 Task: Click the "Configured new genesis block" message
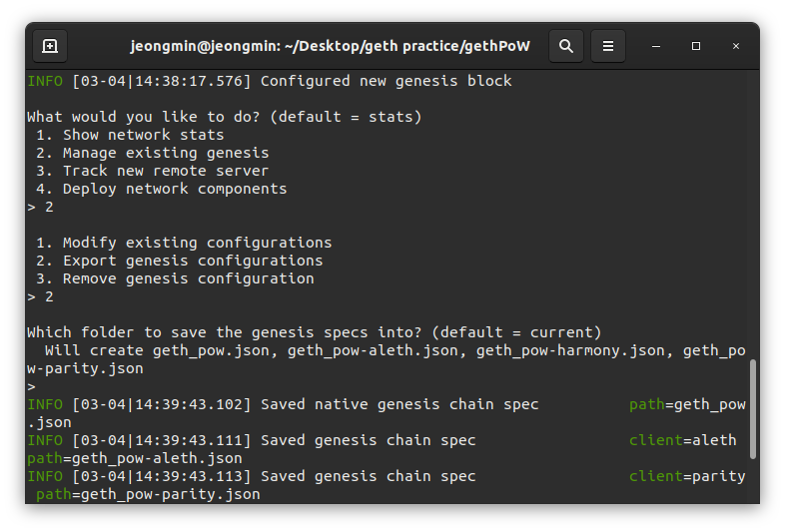tap(386, 81)
